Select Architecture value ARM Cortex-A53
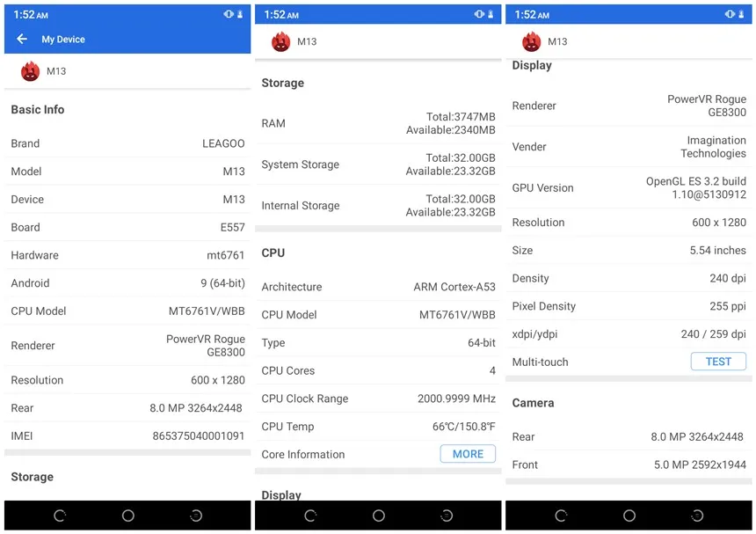756x534 pixels. click(x=454, y=287)
